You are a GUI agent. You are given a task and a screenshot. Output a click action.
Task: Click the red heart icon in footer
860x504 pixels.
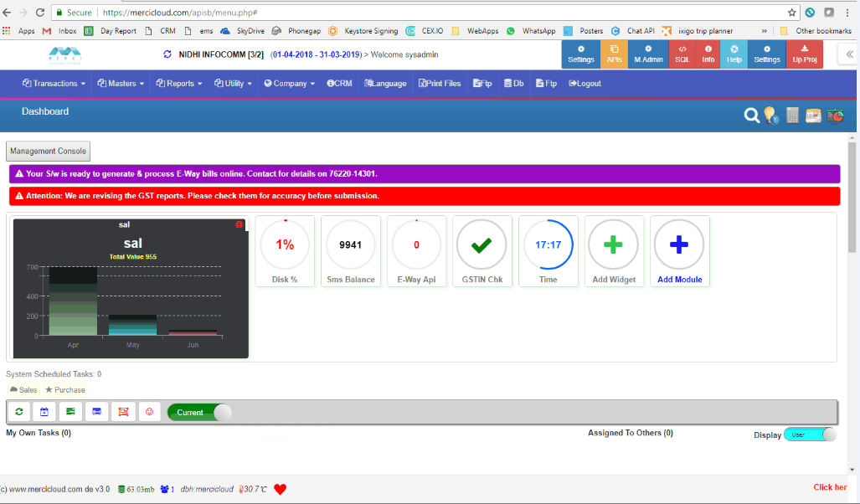[x=281, y=489]
